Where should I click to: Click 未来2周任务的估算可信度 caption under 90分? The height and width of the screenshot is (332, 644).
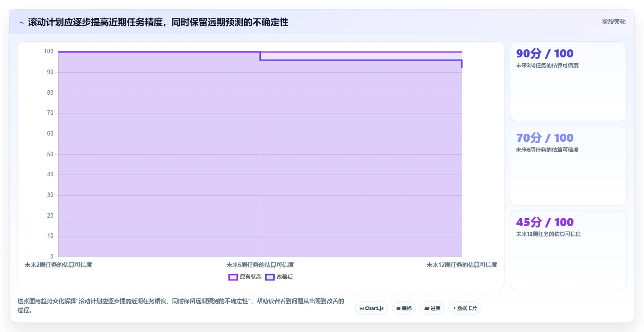548,66
